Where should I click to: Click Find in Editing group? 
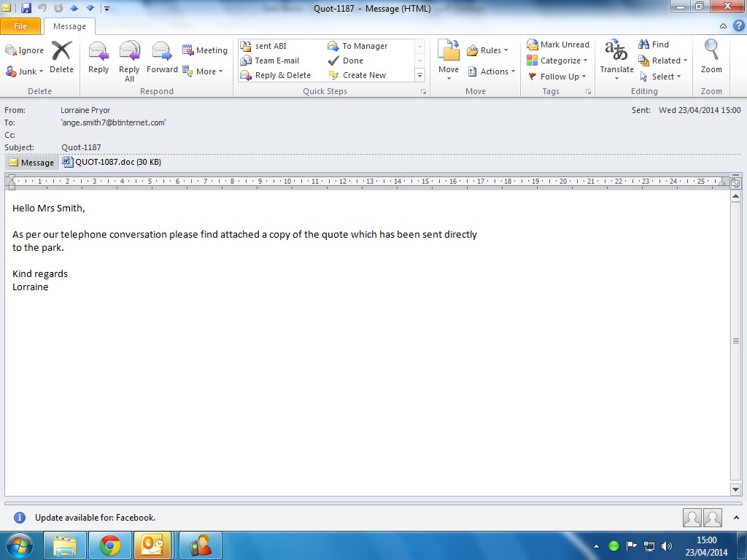click(654, 44)
